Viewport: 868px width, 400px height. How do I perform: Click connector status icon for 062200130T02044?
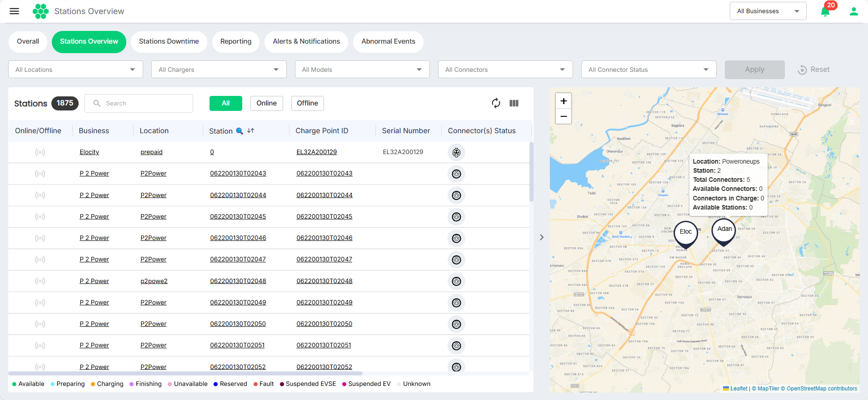tap(456, 195)
